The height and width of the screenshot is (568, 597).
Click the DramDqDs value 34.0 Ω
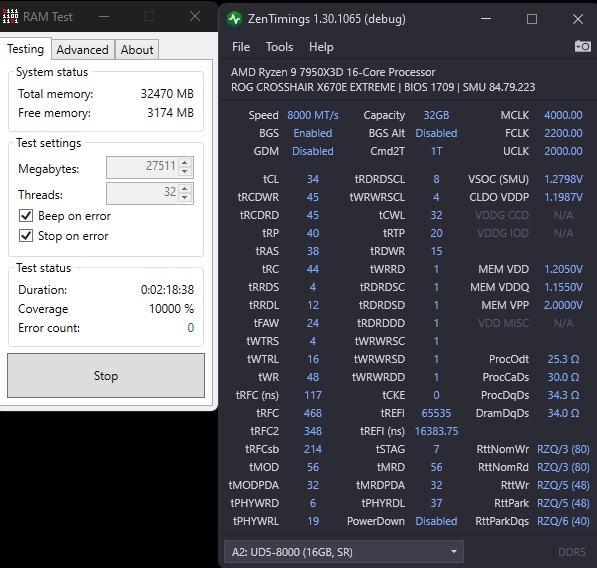[x=563, y=413]
